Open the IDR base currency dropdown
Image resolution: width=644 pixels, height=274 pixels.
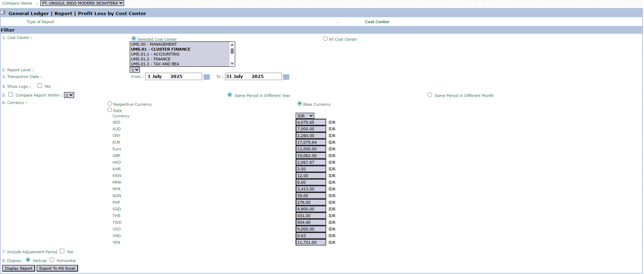point(305,116)
